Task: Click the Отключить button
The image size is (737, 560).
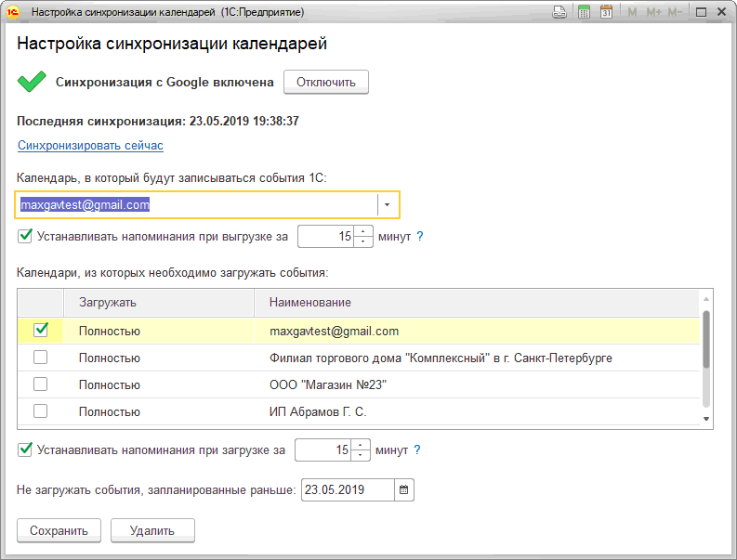Action: 325,83
